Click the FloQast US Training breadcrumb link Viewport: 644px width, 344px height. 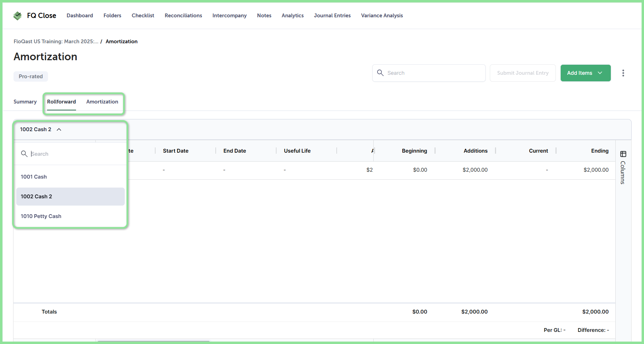(56, 42)
